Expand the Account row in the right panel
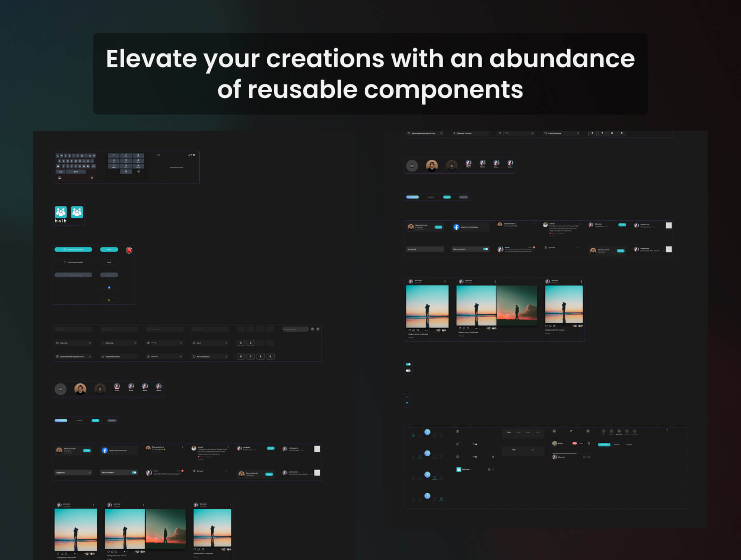741x560 pixels. click(x=562, y=247)
